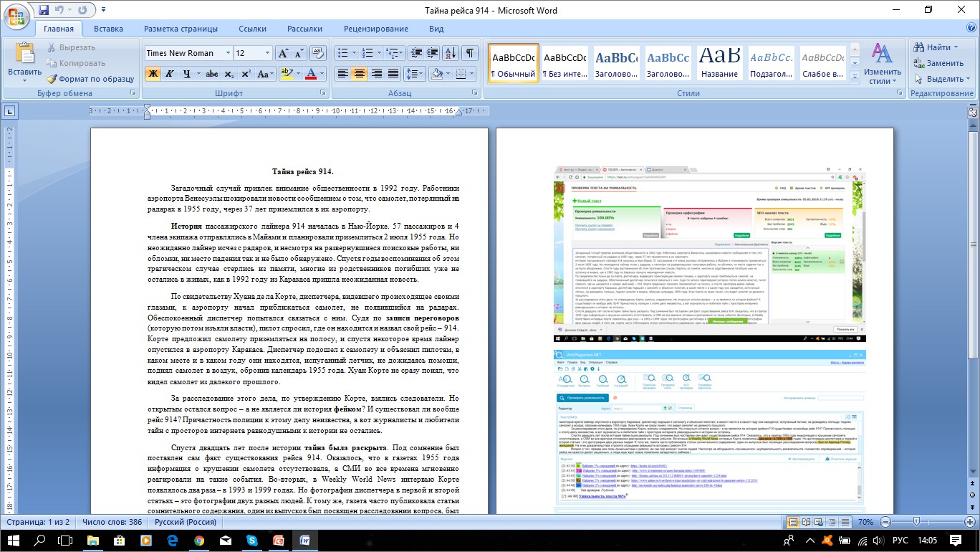This screenshot has width=980, height=552.
Task: Apply the Подзаголовок style from the gallery
Action: (772, 63)
